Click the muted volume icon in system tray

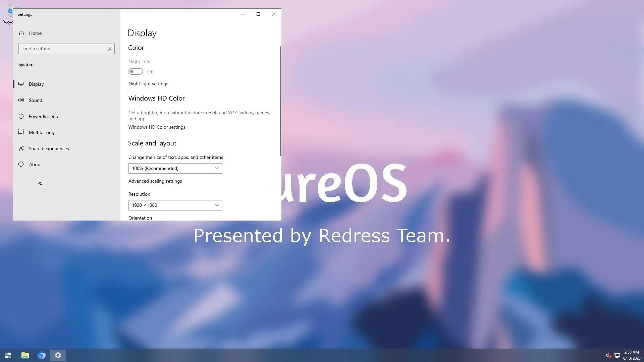[608, 356]
